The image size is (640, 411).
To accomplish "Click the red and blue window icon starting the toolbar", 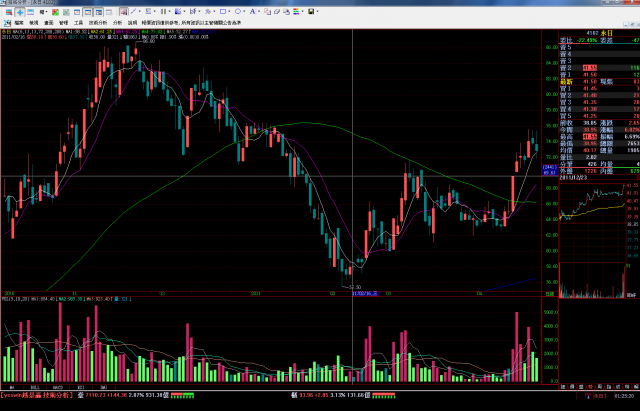I will (9, 12).
